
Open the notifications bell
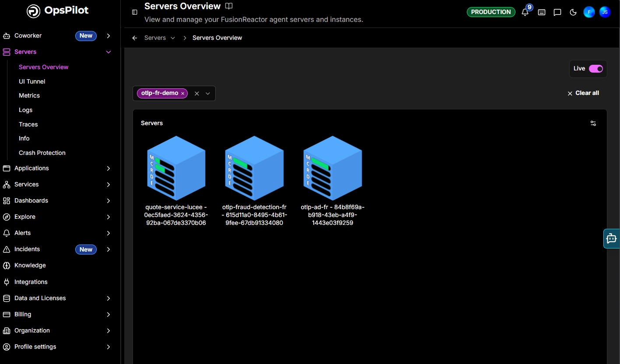[525, 12]
